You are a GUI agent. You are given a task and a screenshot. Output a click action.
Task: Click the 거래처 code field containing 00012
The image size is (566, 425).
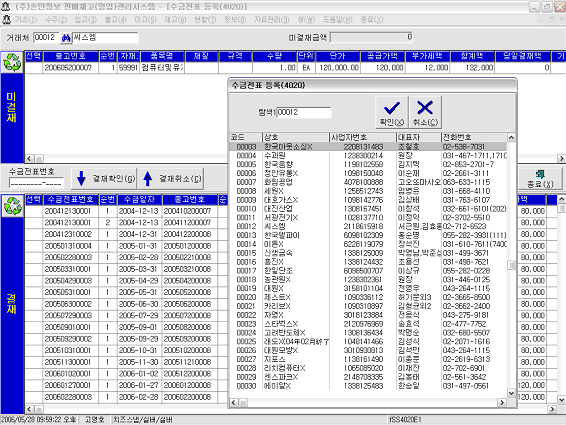click(x=46, y=38)
